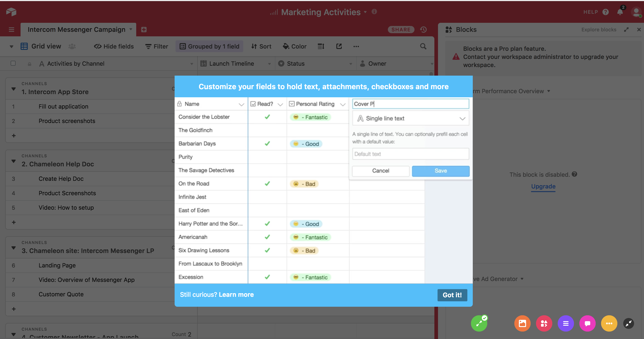Open Intercom Messenger Campaign tab dropdown arrow
This screenshot has width=644, height=339.
tap(131, 30)
